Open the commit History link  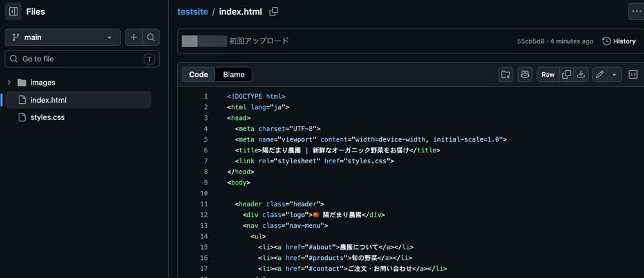[619, 41]
